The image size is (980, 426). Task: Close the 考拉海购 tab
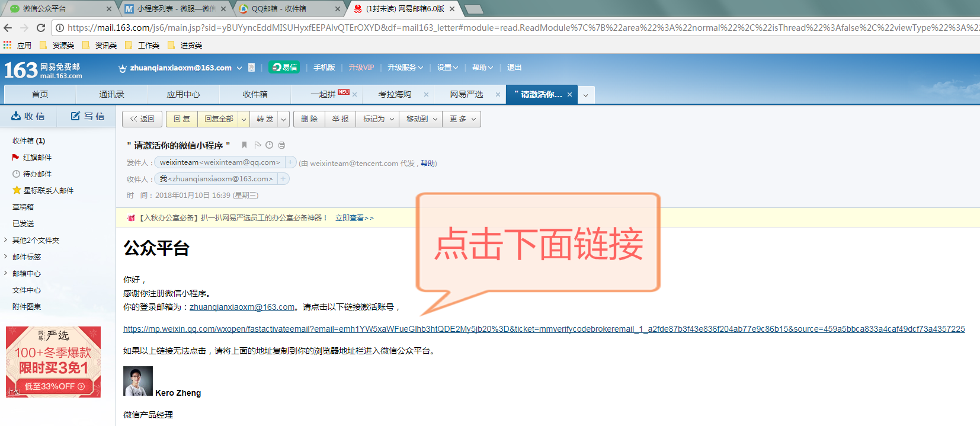(426, 94)
